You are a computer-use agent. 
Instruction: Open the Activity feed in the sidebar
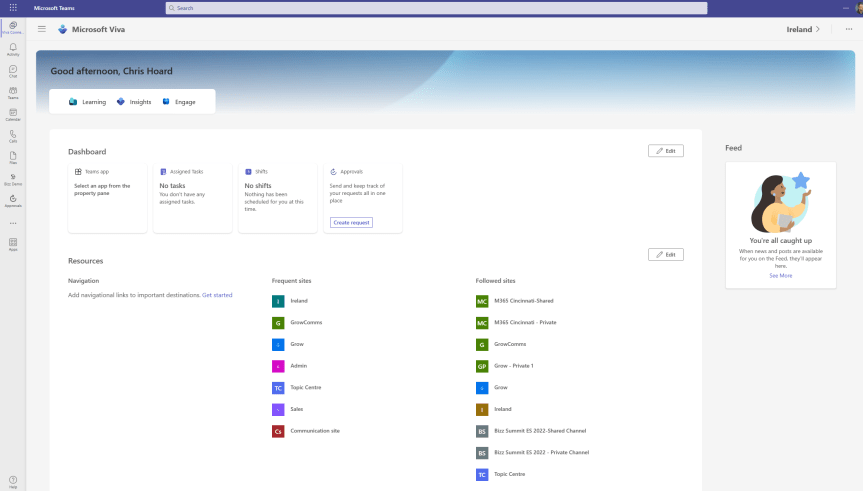click(13, 50)
